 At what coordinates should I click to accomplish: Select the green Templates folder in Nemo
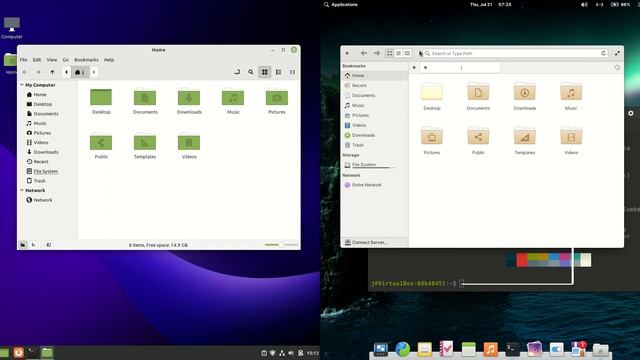pyautogui.click(x=145, y=146)
